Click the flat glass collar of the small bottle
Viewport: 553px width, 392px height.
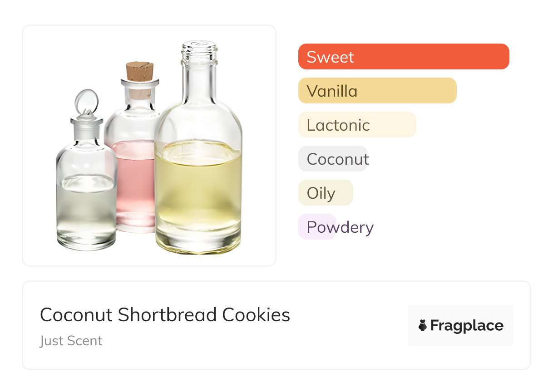pyautogui.click(x=86, y=121)
